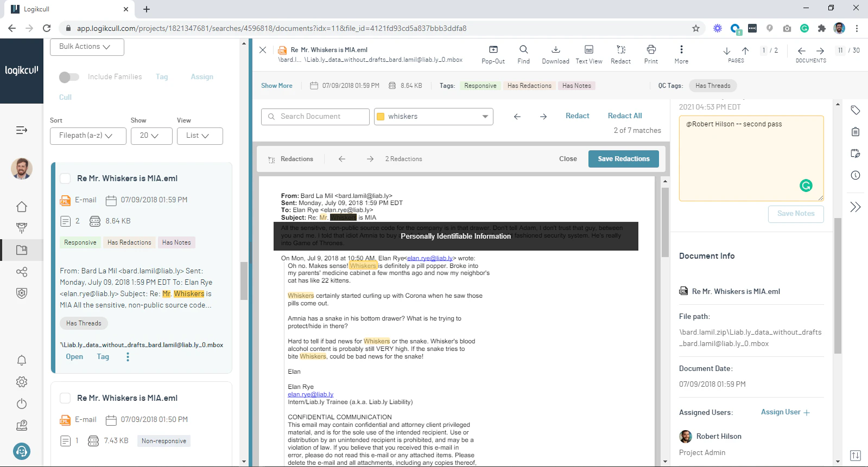
Task: Open the Pop-Out document view
Action: (x=493, y=54)
